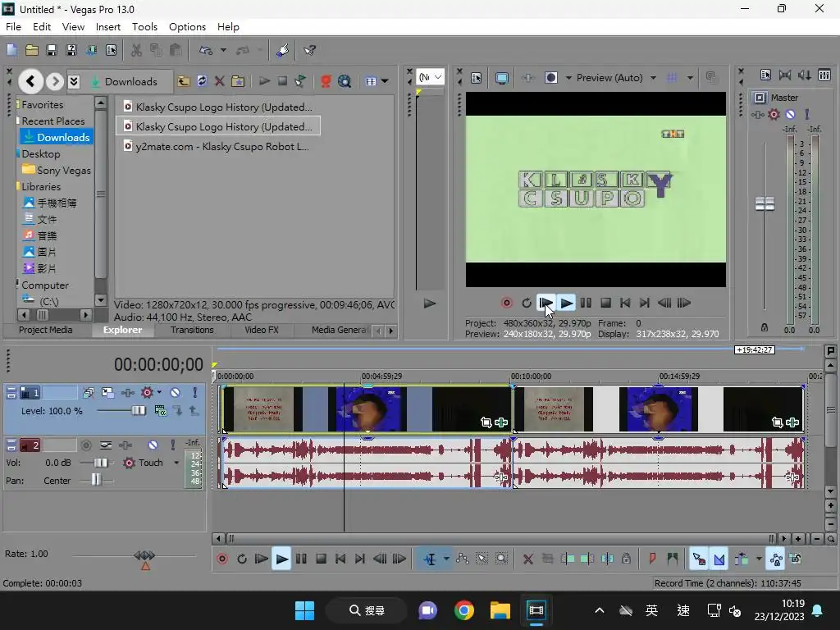Save the project with the disk icon
This screenshot has height=630, width=840.
(52, 50)
